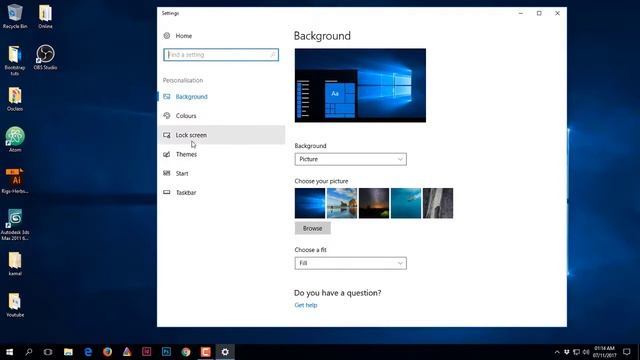640x360 pixels.
Task: Switch to the orange Camtasia taskbar app
Action: [x=205, y=352]
